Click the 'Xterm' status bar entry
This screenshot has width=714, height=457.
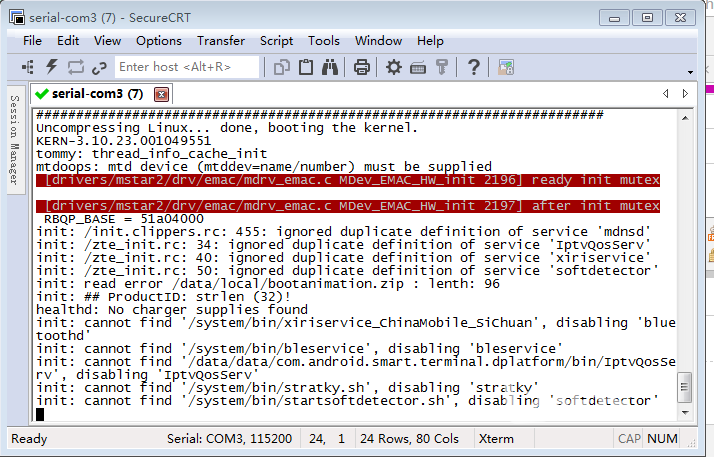click(x=496, y=439)
